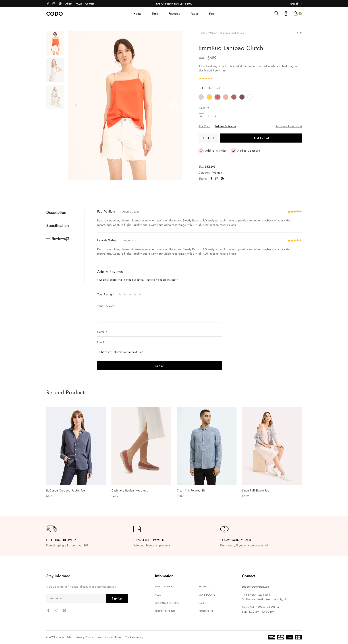Open the Shop menu in navigation
The image size is (348, 644).
click(155, 13)
